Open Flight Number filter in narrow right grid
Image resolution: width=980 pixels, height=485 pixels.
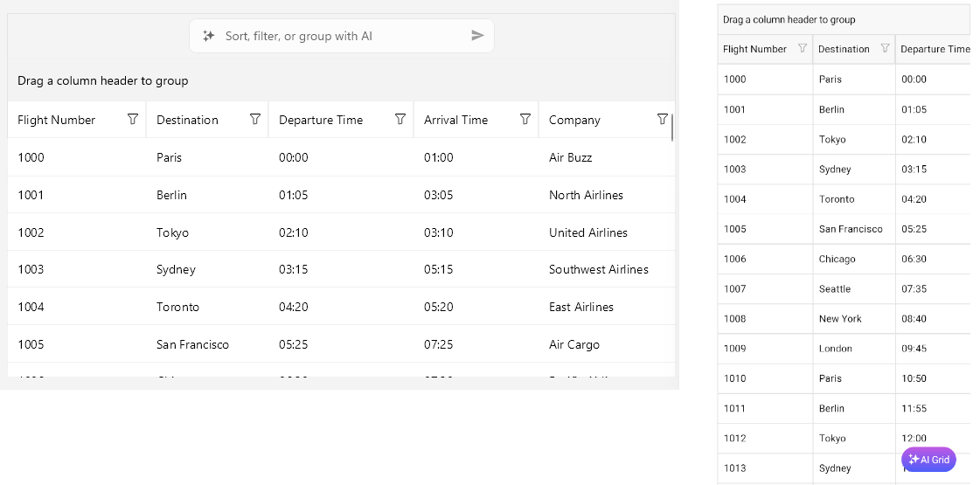(x=803, y=49)
